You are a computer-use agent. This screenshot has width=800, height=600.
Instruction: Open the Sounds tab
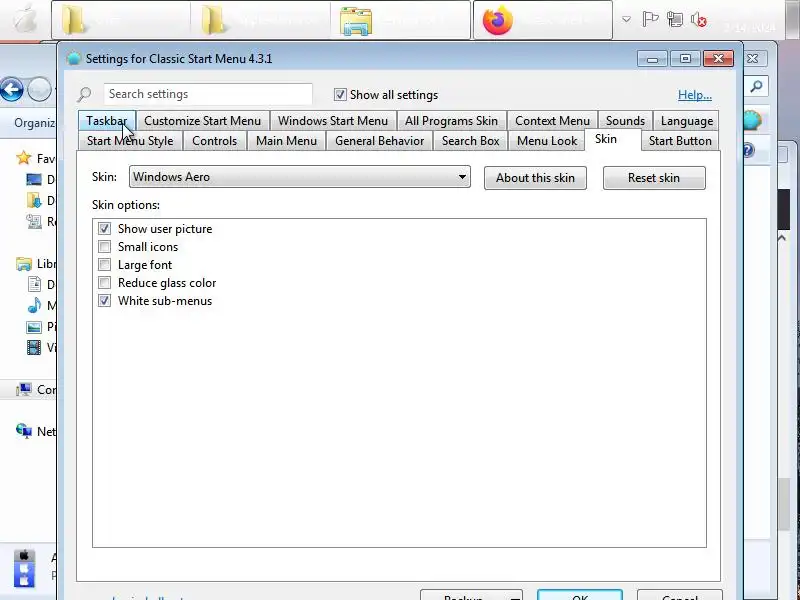tap(625, 121)
